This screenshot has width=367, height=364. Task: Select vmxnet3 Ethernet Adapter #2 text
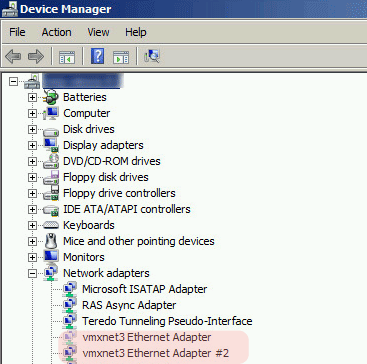(x=156, y=353)
